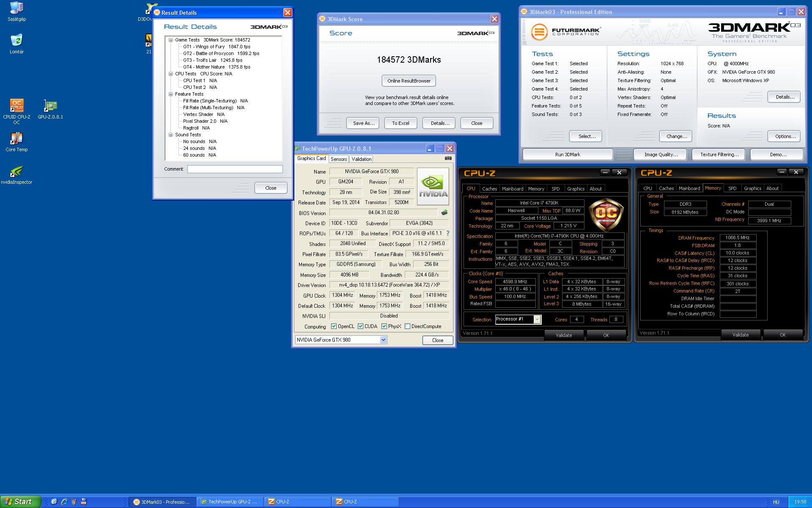
Task: Click the Bus Interface question mark icon
Action: 448,233
